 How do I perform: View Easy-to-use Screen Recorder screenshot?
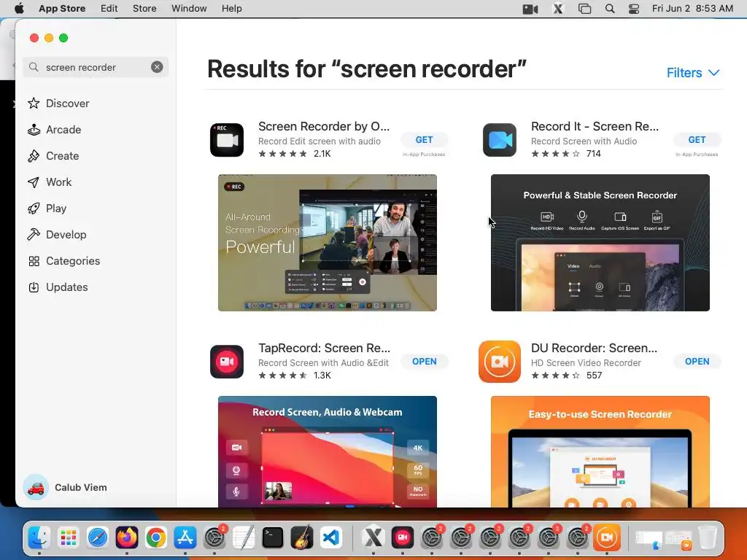(600, 451)
